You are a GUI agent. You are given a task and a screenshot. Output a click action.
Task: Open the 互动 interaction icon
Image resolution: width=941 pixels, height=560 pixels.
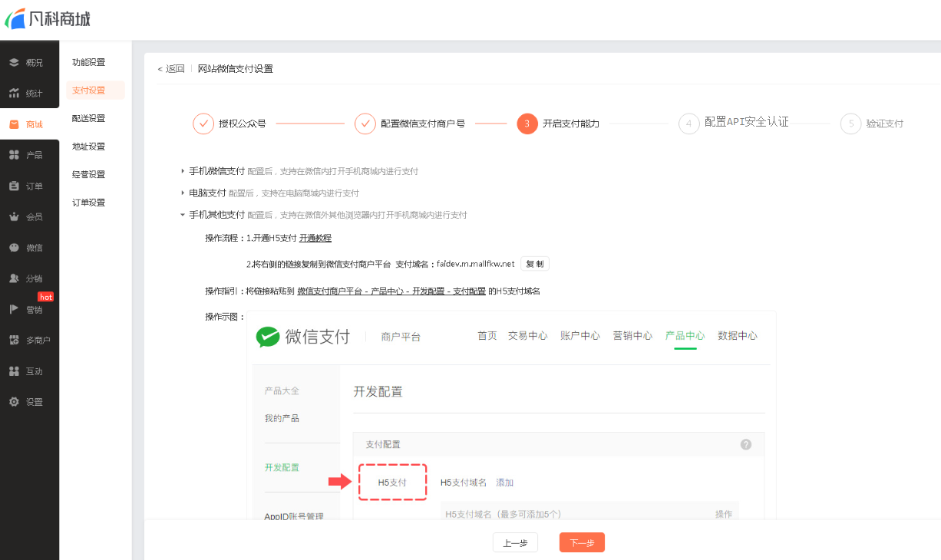coord(14,371)
